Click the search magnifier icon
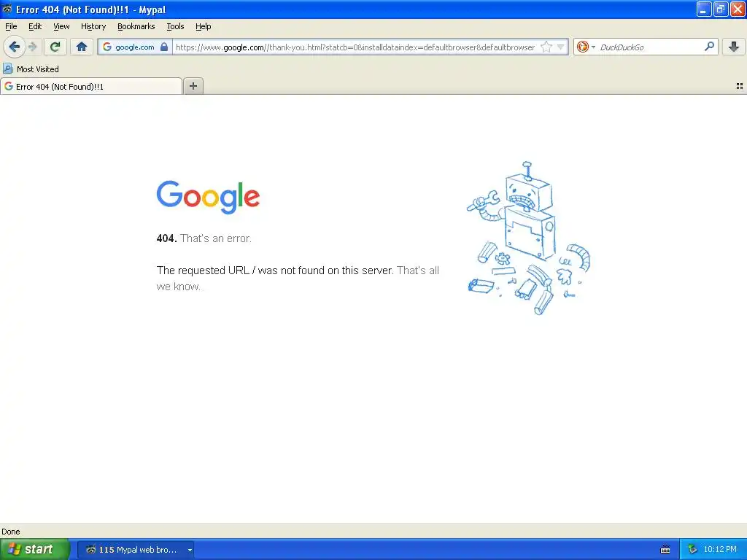The width and height of the screenshot is (747, 560). pyautogui.click(x=709, y=47)
